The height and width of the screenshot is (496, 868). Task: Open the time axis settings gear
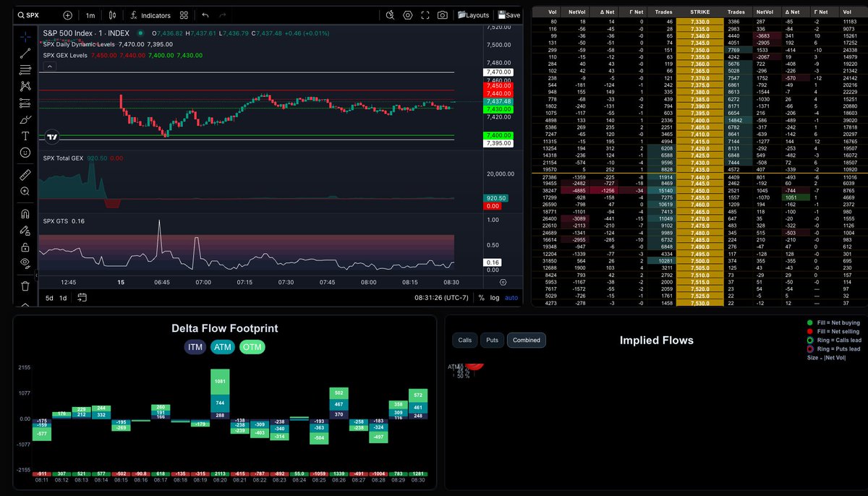(503, 282)
